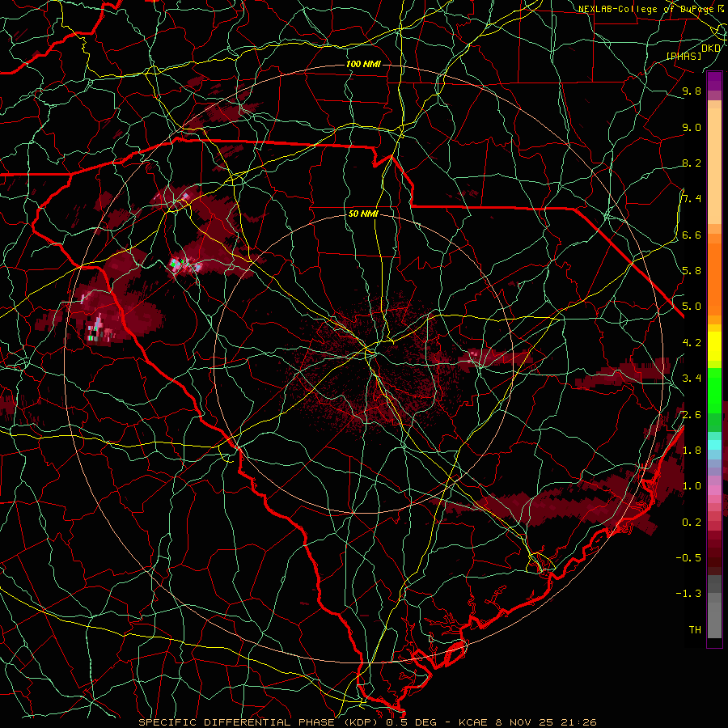Click the 7.4 value on color scale
The width and height of the screenshot is (728, 728).
click(692, 199)
